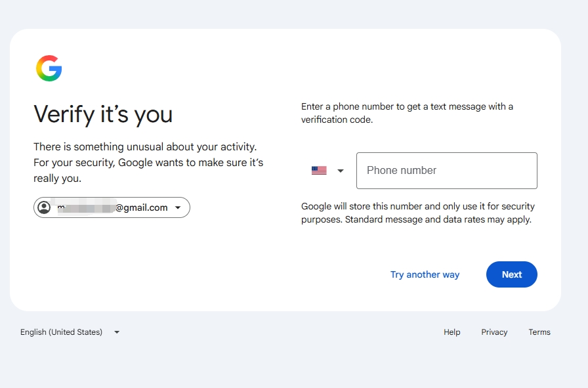Click the @gmail.com address text
588x388 pixels.
coord(141,207)
